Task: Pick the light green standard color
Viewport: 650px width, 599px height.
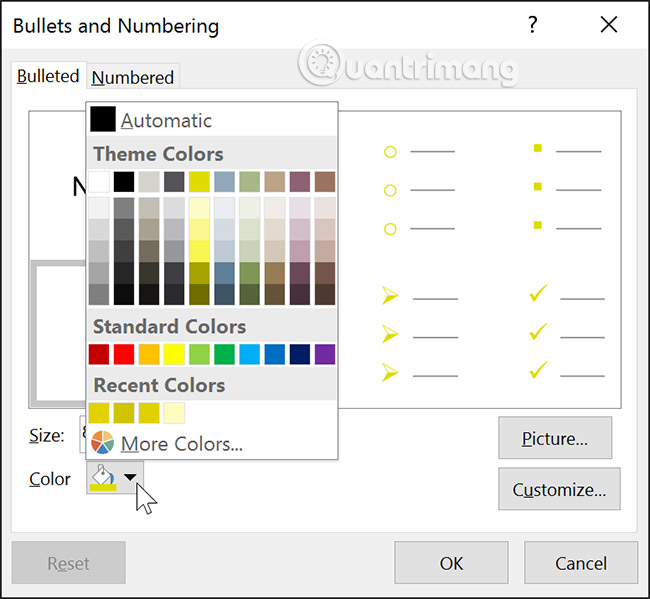Action: point(199,354)
